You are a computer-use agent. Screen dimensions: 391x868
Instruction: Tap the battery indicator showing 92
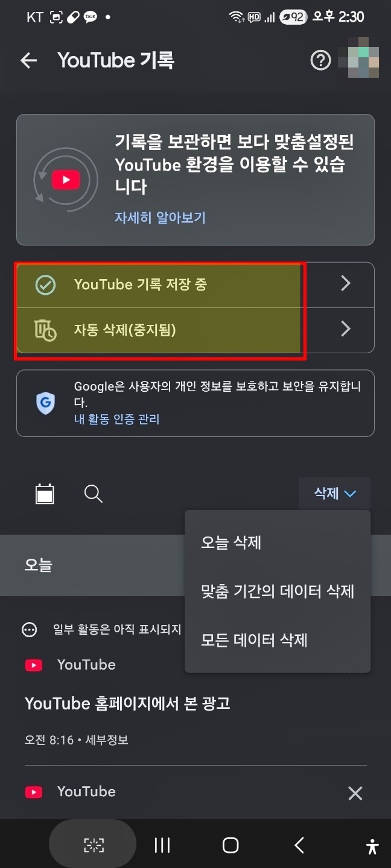(293, 17)
